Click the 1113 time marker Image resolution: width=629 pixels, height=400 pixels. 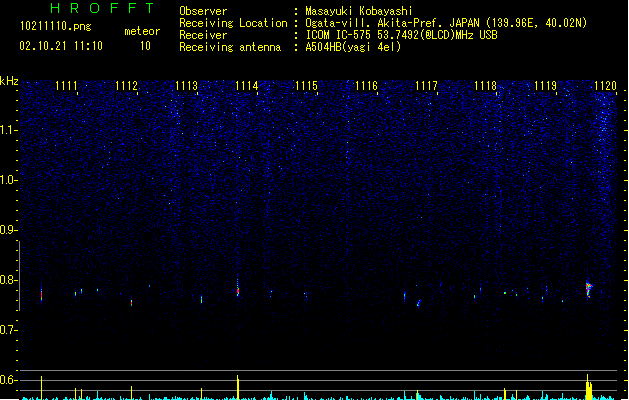pos(186,86)
